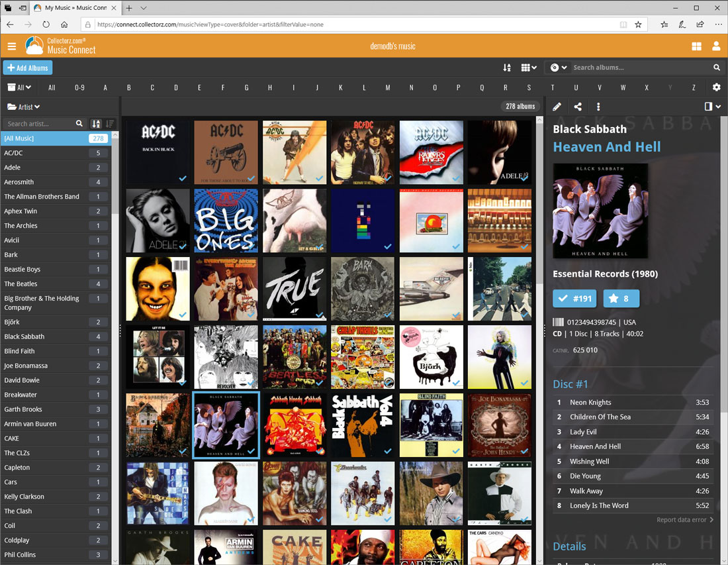Select the edit pencil icon above the album panel
This screenshot has width=728, height=565.
557,106
